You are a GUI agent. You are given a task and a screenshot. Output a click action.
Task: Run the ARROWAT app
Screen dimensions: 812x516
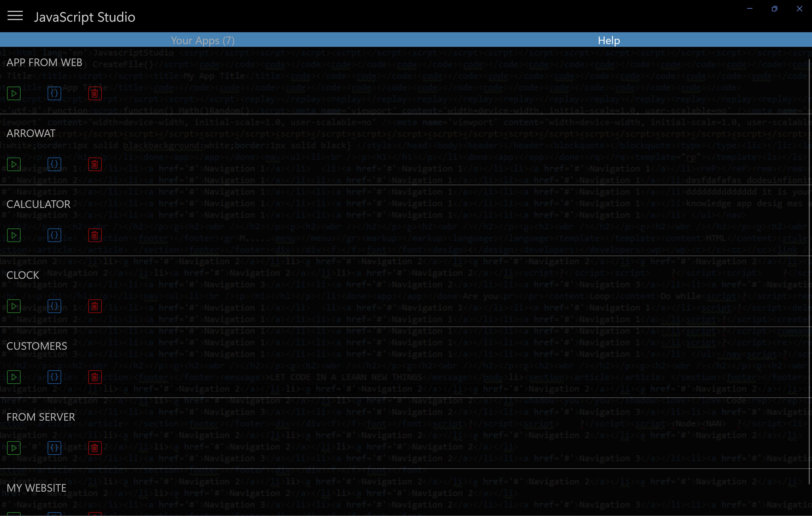tap(14, 164)
